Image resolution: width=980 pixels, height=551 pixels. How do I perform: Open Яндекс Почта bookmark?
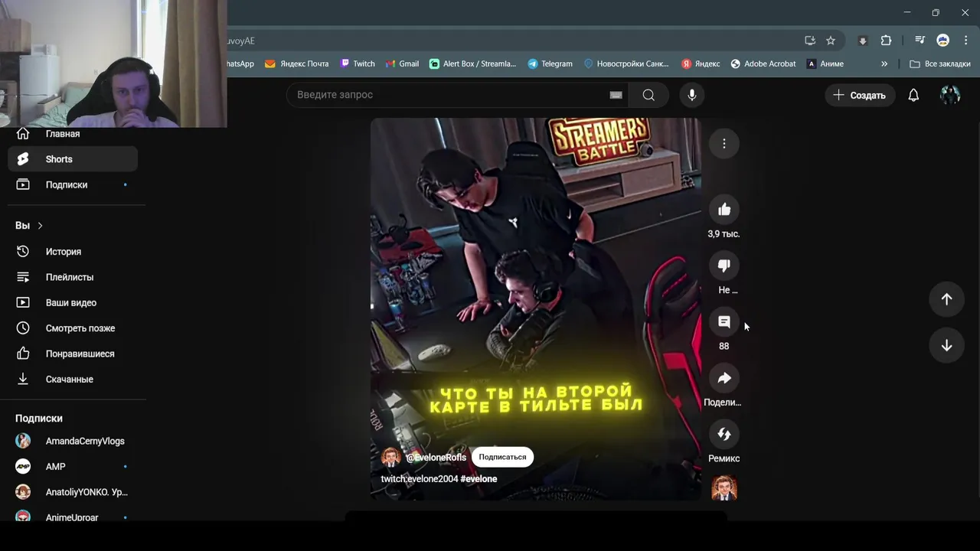pyautogui.click(x=296, y=64)
